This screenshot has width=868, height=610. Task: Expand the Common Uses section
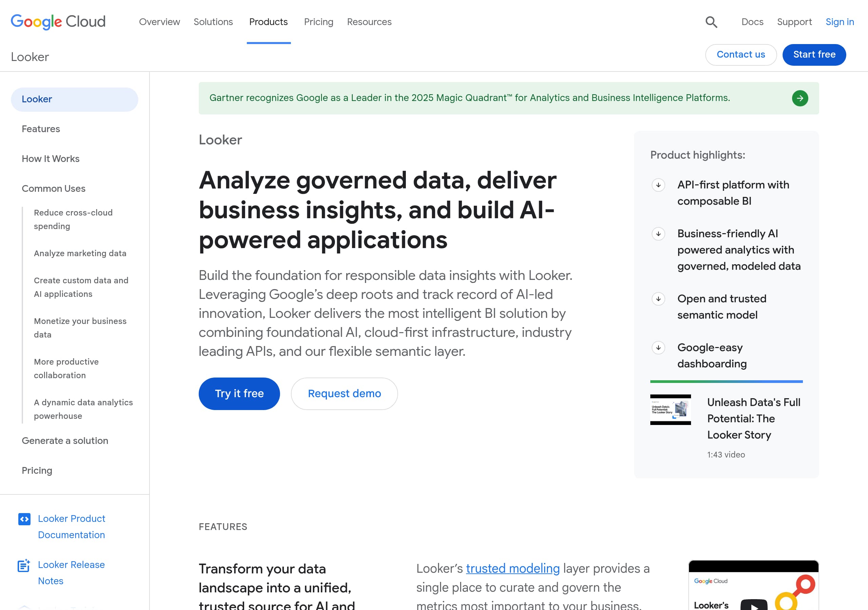coord(54,188)
